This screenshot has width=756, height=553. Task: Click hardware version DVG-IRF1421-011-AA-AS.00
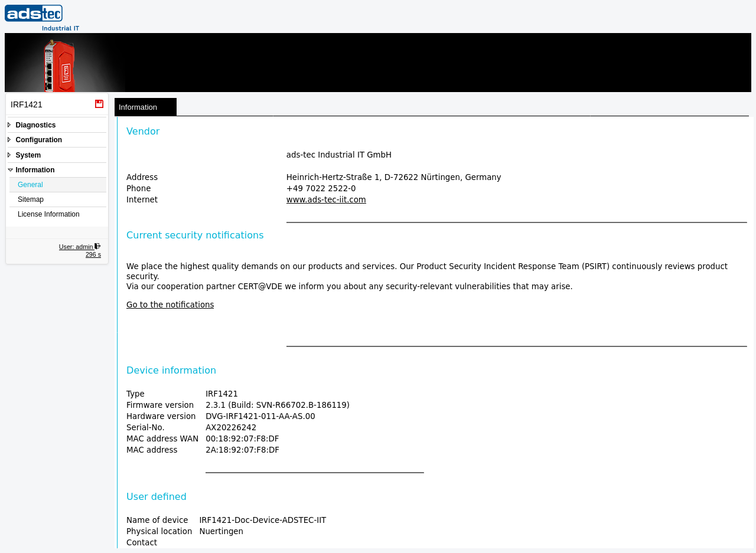(260, 416)
